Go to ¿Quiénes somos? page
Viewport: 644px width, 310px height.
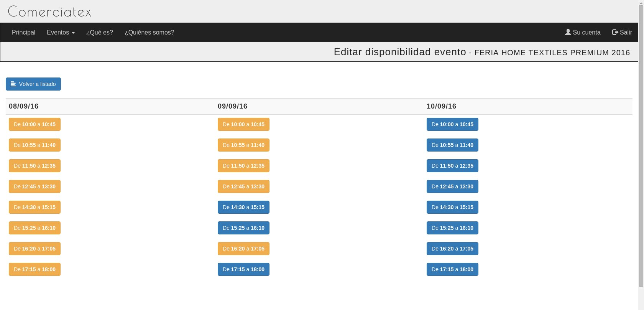pyautogui.click(x=149, y=33)
